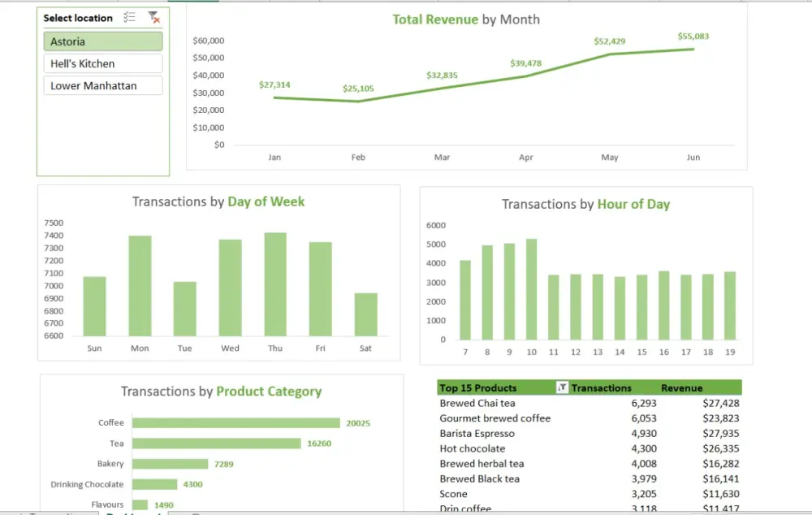This screenshot has height=515, width=812.
Task: Click the multi-select icon on the location slicer
Action: pyautogui.click(x=128, y=17)
